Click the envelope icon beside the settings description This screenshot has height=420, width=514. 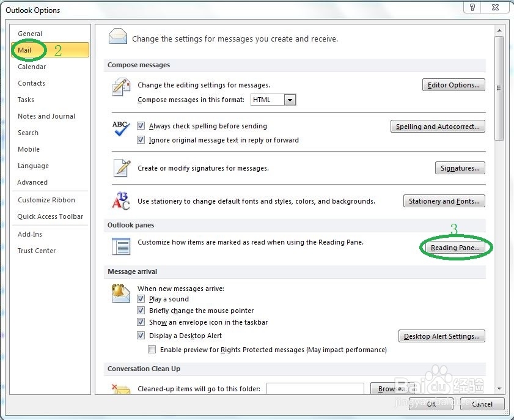pyautogui.click(x=118, y=37)
